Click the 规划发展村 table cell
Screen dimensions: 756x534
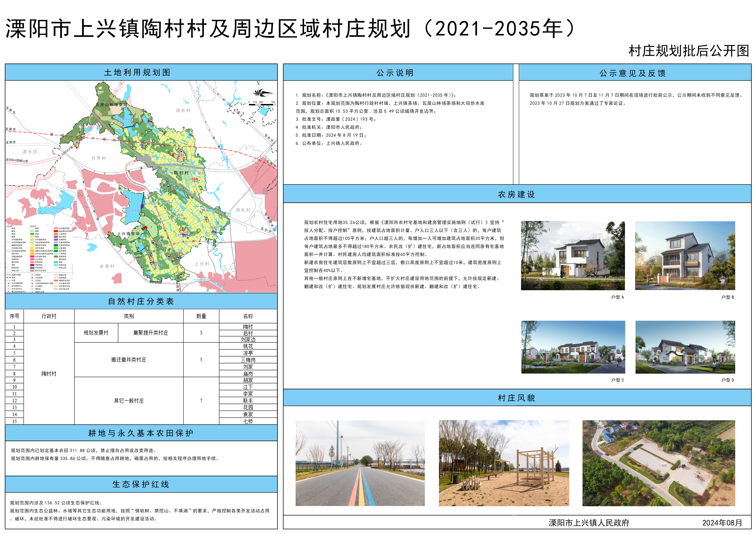(x=96, y=333)
